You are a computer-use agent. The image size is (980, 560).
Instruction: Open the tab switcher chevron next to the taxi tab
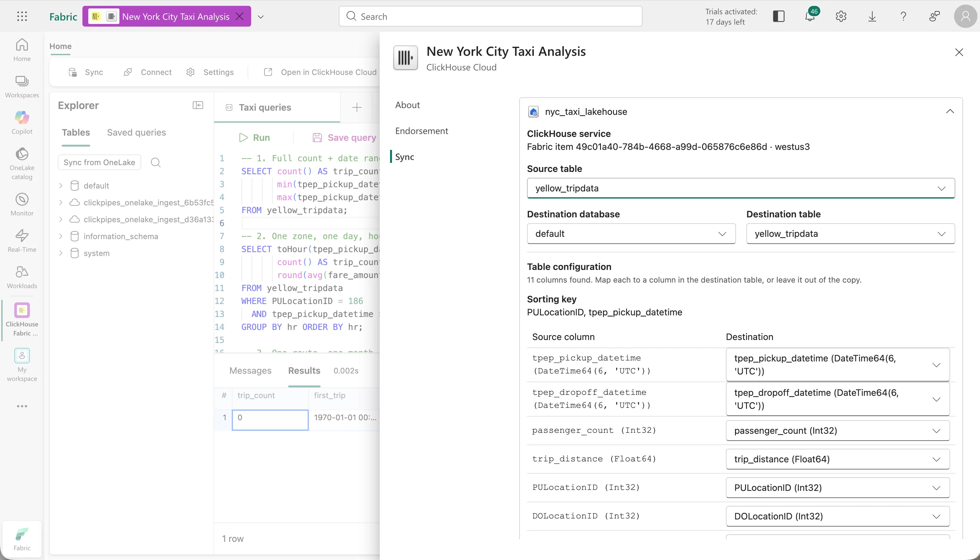coord(261,17)
